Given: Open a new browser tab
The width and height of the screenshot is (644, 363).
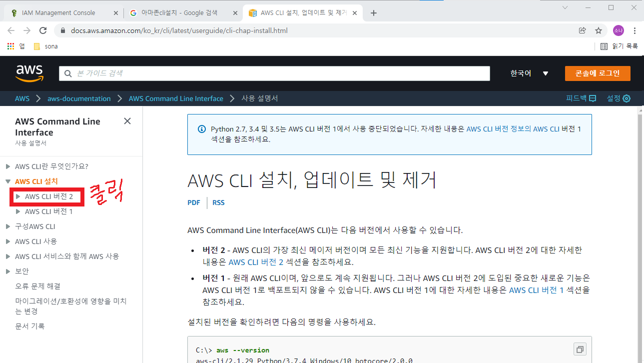Looking at the screenshot, I should [x=374, y=13].
